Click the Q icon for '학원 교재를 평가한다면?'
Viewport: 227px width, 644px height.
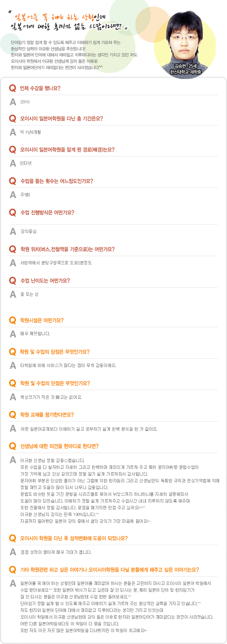pyautogui.click(x=13, y=415)
